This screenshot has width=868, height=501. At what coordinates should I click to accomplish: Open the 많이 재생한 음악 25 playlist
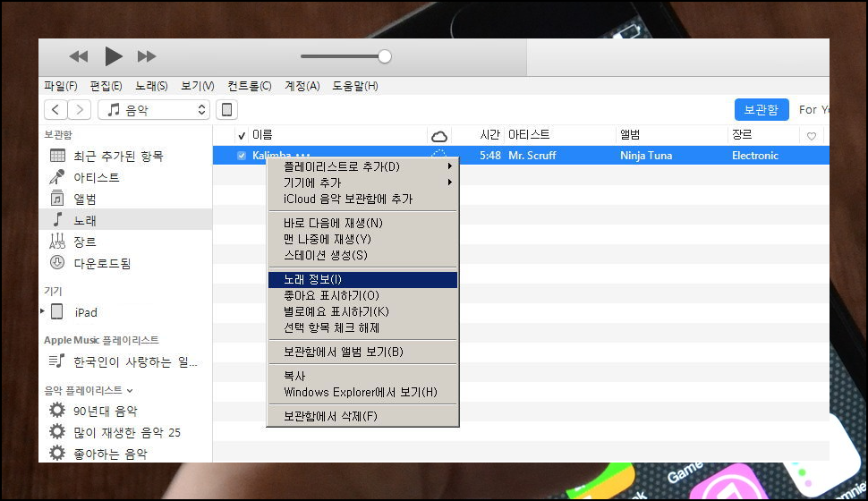[125, 432]
